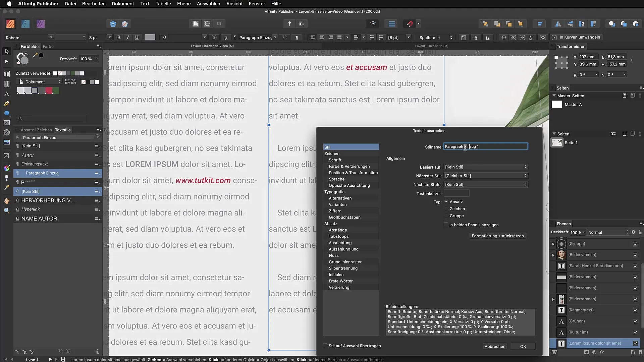The width and height of the screenshot is (644, 362).
Task: Select the Frame Text tool
Action: coord(7,74)
